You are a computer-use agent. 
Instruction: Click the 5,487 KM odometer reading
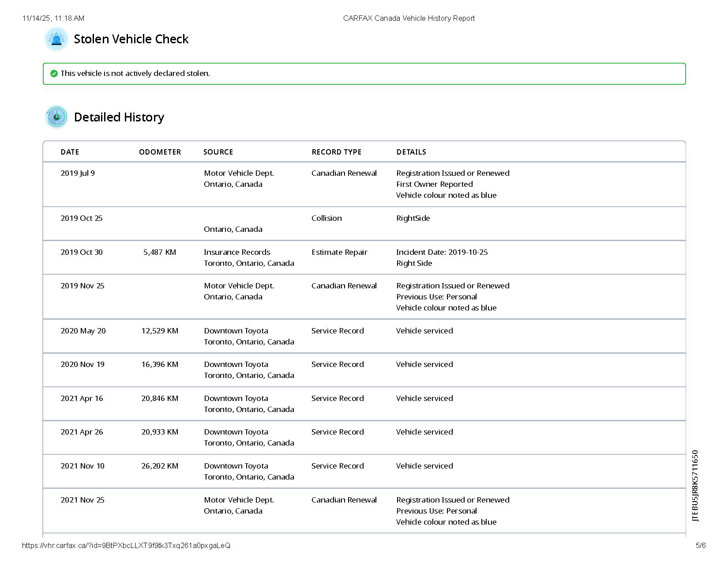159,252
